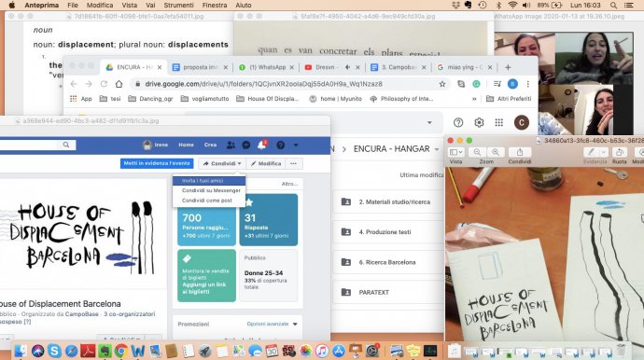
Task: Click the Facebook event Modifica button
Action: pyautogui.click(x=266, y=164)
